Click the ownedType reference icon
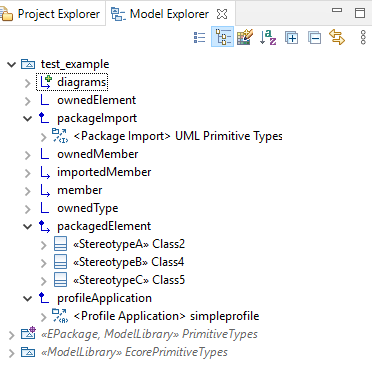The width and height of the screenshot is (372, 373). point(44,208)
